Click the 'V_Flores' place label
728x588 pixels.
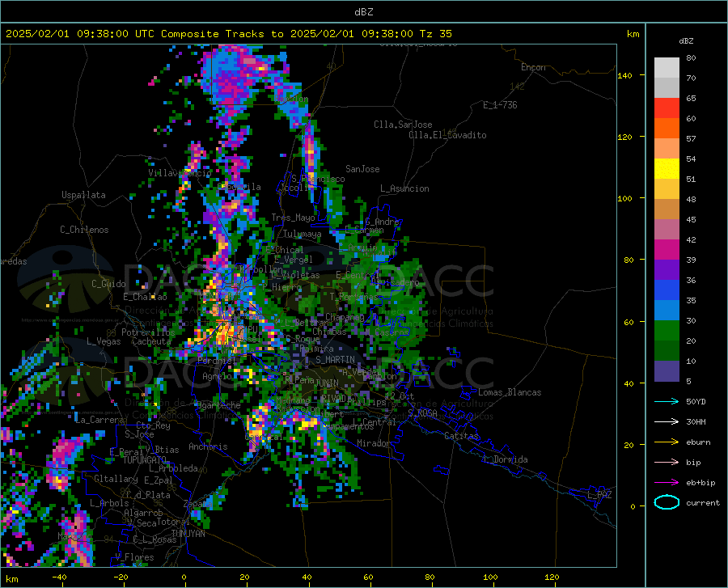134,557
